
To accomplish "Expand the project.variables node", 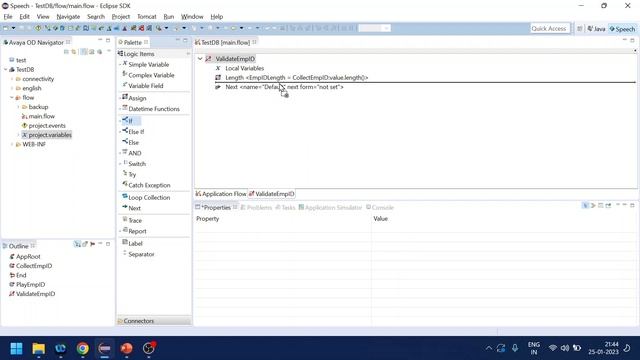I will (x=18, y=135).
